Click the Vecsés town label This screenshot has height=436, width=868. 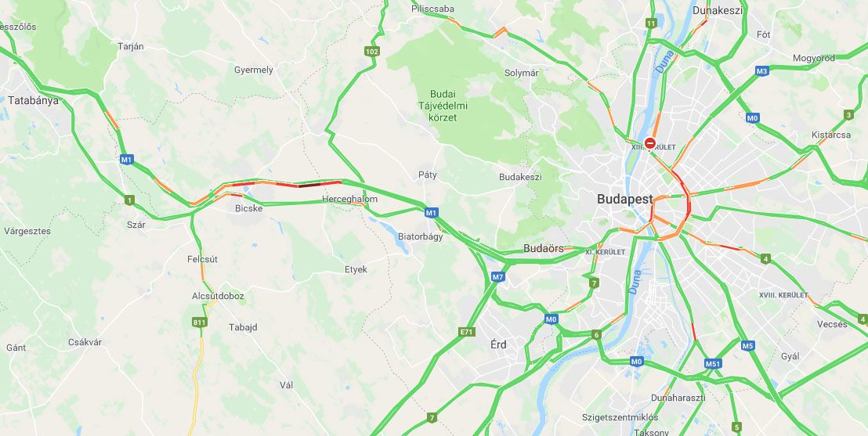click(832, 324)
